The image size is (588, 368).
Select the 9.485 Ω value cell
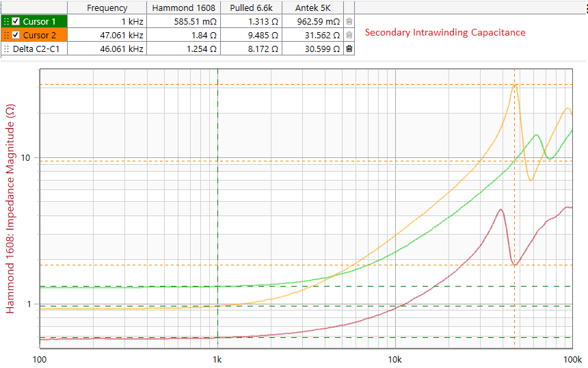coord(251,36)
